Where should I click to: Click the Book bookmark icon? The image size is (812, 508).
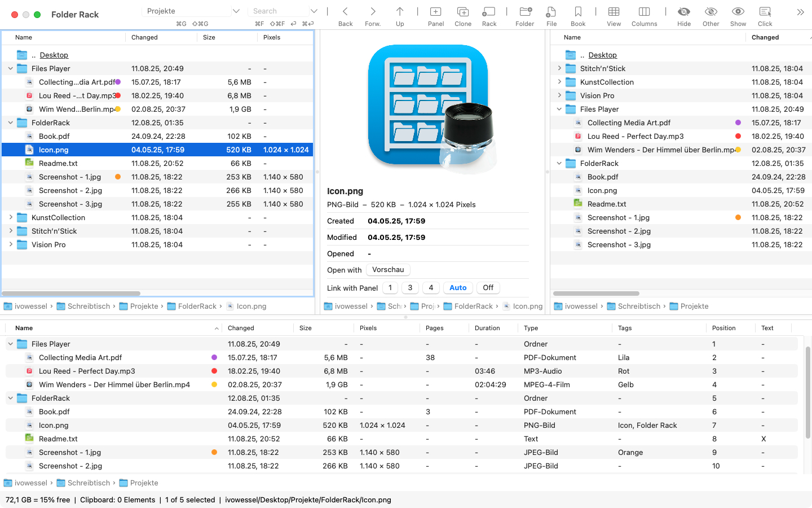[577, 12]
